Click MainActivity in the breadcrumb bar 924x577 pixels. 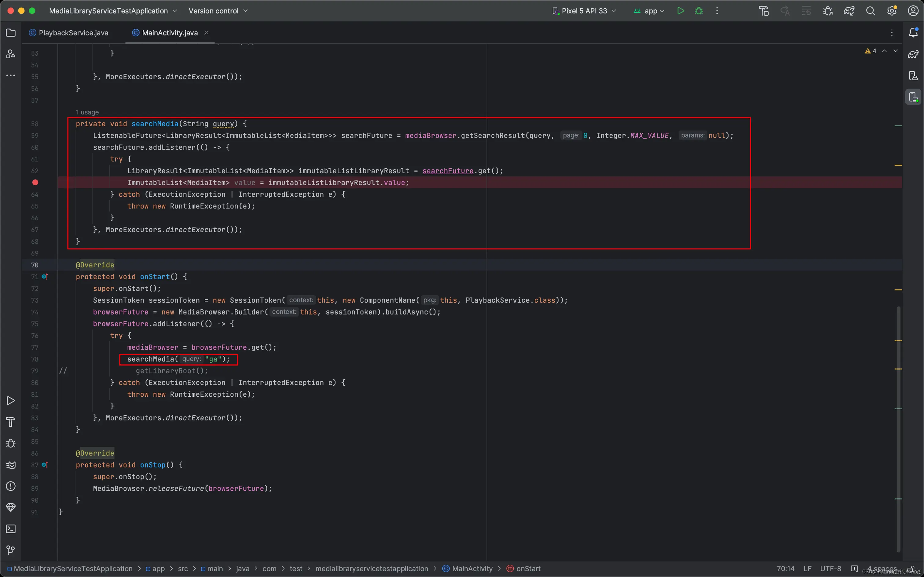tap(472, 569)
